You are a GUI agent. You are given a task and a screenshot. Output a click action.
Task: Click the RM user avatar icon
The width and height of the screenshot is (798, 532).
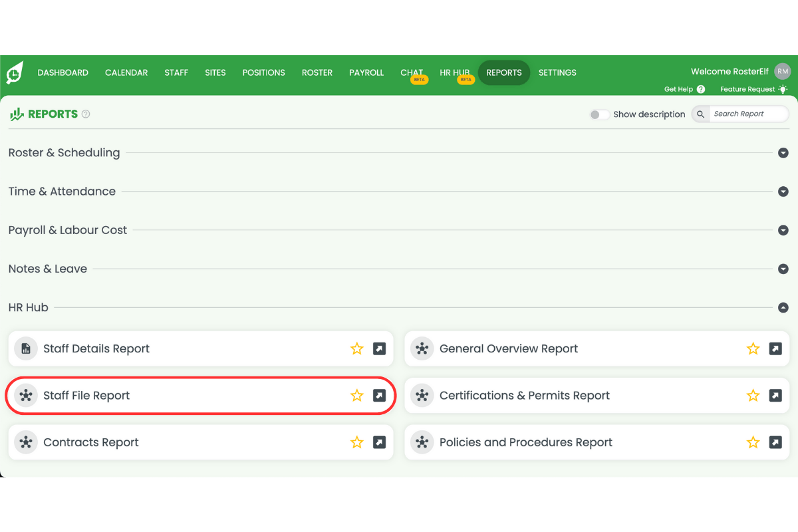[782, 71]
